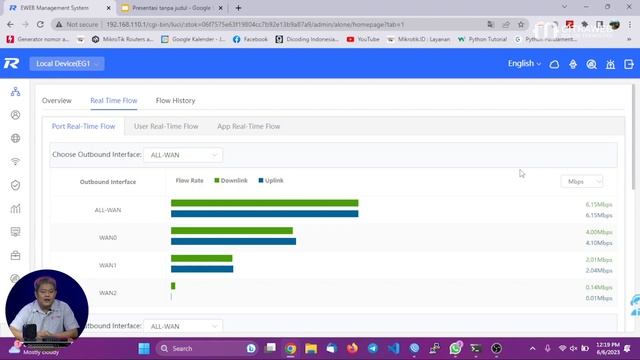This screenshot has width=640, height=360.
Task: Click the alarm bell icon in header
Action: coord(610,64)
